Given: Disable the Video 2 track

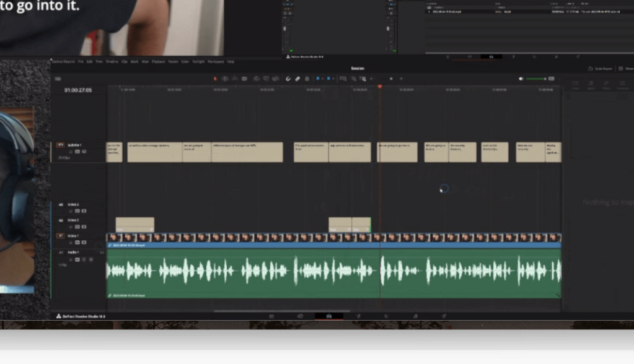Looking at the screenshot, I should [84, 227].
